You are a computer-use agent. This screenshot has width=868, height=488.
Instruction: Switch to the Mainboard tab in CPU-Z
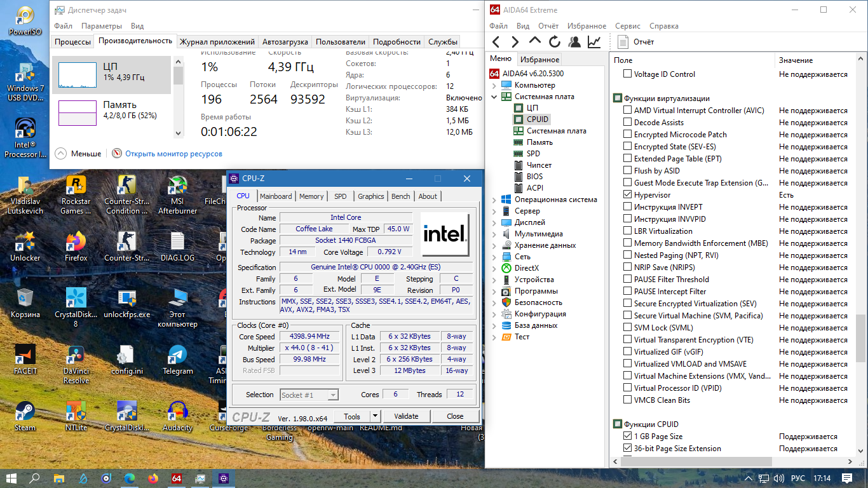(276, 196)
